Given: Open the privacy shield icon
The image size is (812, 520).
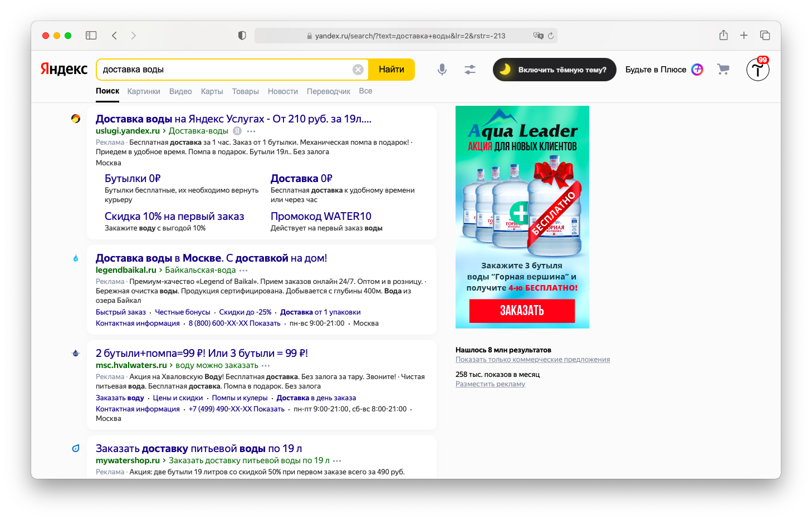Looking at the screenshot, I should point(242,36).
